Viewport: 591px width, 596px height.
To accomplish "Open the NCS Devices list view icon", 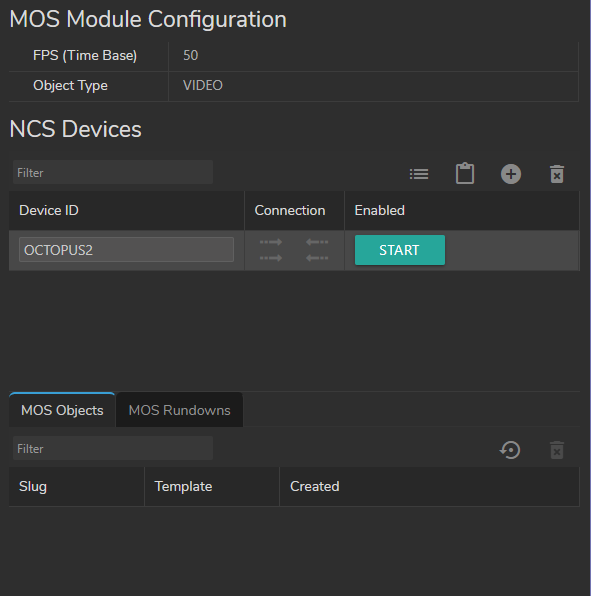I will tap(419, 174).
